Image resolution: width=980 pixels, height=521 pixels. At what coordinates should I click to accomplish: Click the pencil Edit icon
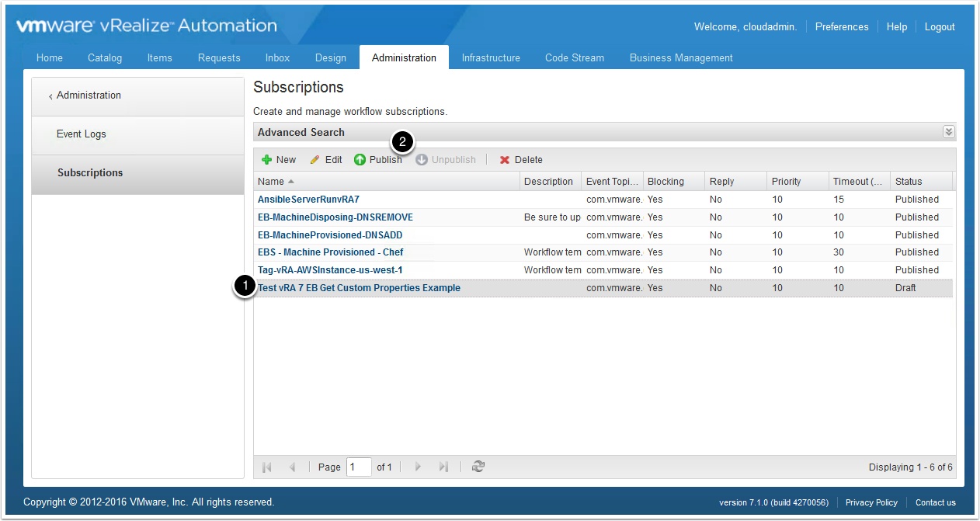tap(315, 160)
